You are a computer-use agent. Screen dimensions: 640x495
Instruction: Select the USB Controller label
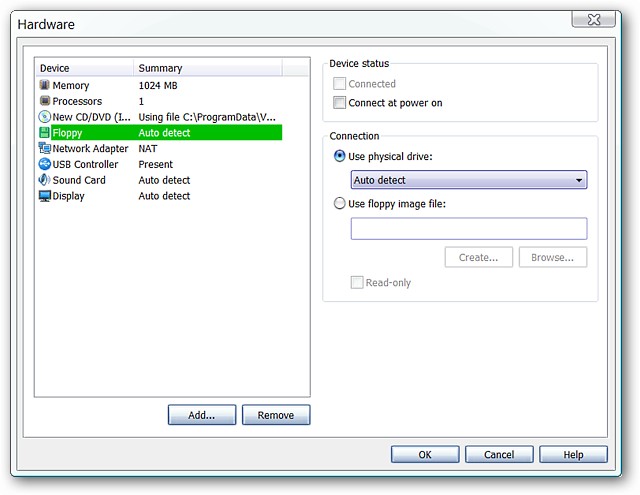(85, 164)
